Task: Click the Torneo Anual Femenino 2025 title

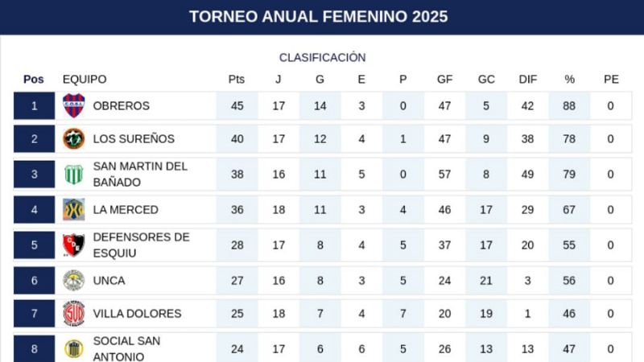Action: 319,17
